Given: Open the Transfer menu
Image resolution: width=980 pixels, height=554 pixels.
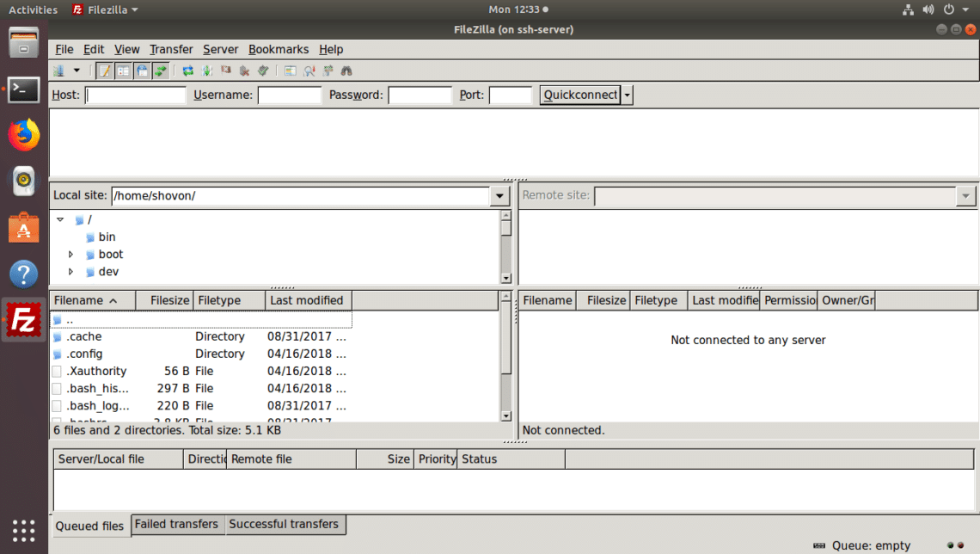Looking at the screenshot, I should click(x=171, y=49).
